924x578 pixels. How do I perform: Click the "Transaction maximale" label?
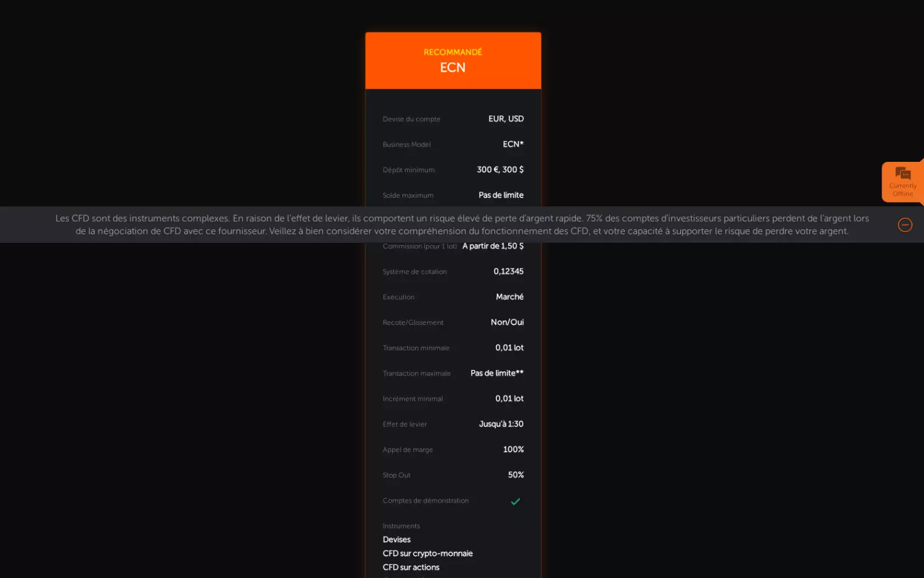(417, 374)
